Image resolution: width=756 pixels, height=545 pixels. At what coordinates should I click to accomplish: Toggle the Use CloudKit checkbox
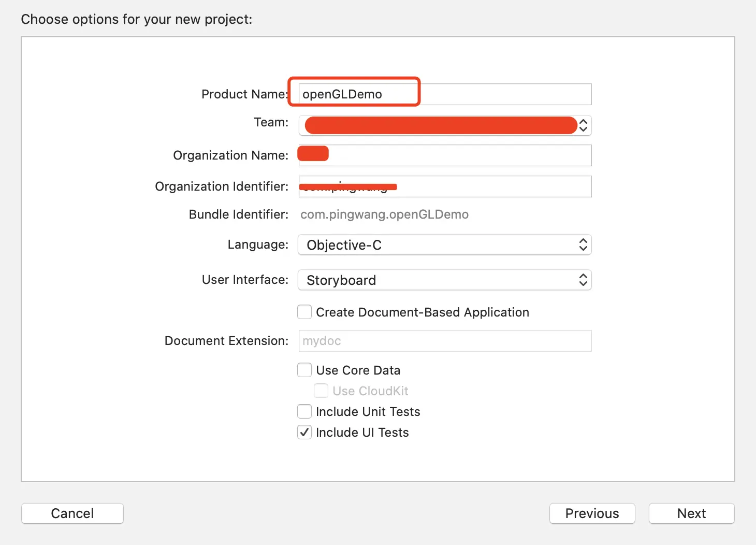click(321, 391)
